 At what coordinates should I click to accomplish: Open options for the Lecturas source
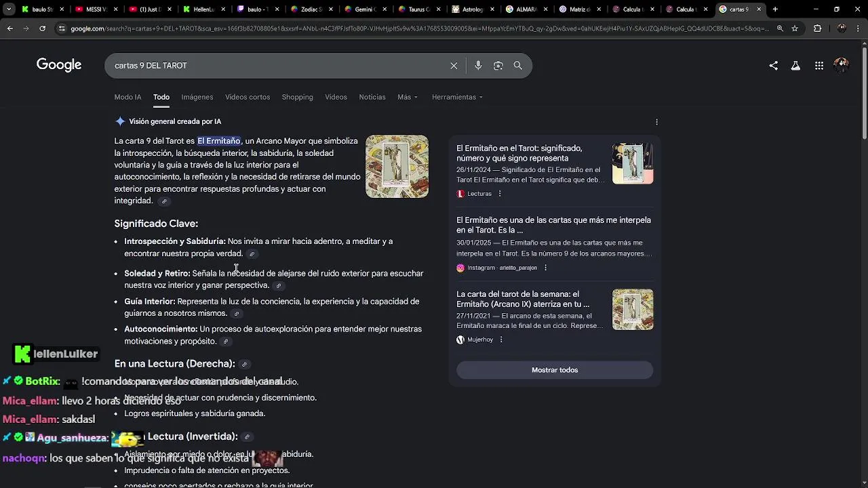point(500,194)
